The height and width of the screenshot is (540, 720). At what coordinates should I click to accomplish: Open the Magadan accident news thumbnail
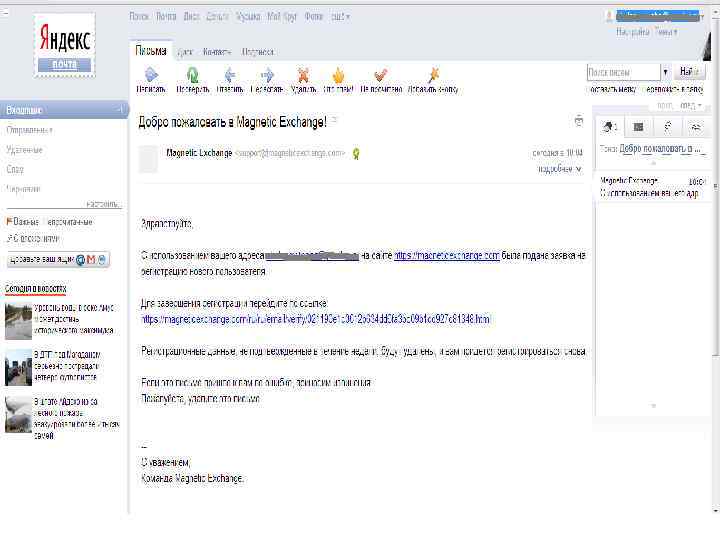pyautogui.click(x=18, y=367)
